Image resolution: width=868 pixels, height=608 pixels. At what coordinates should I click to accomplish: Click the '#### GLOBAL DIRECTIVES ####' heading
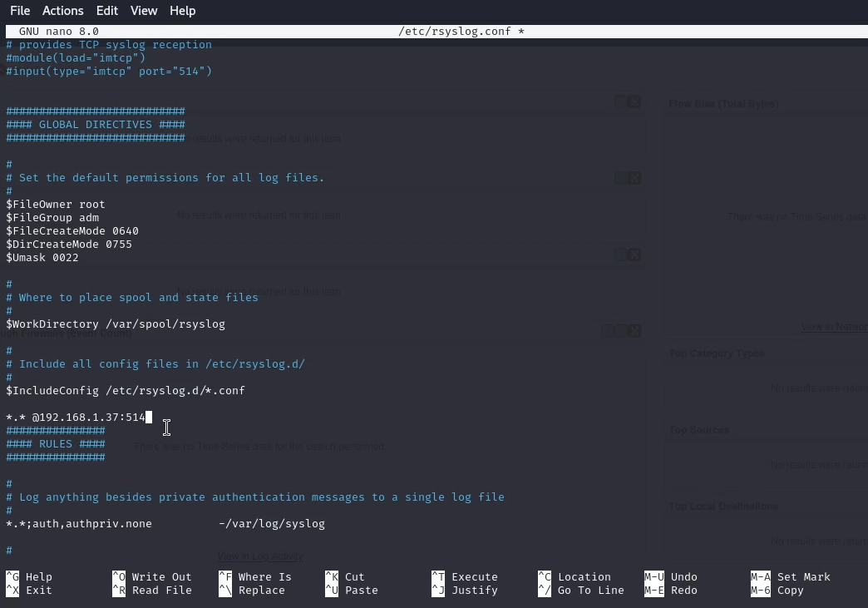tap(96, 125)
